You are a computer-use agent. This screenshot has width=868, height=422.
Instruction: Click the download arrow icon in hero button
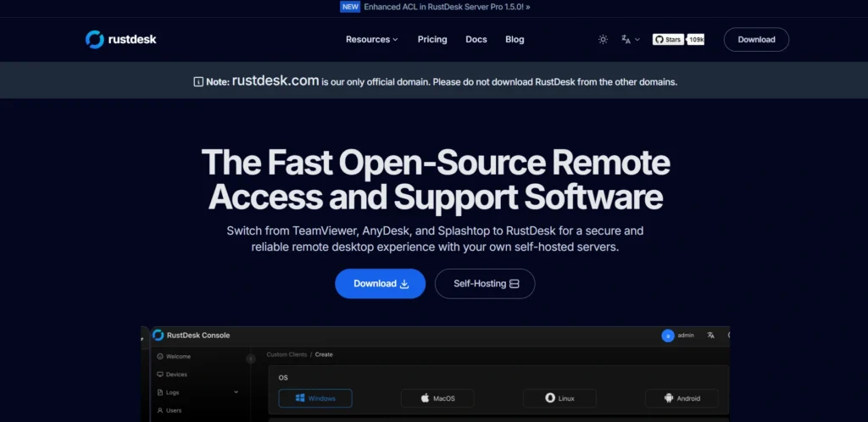(404, 284)
